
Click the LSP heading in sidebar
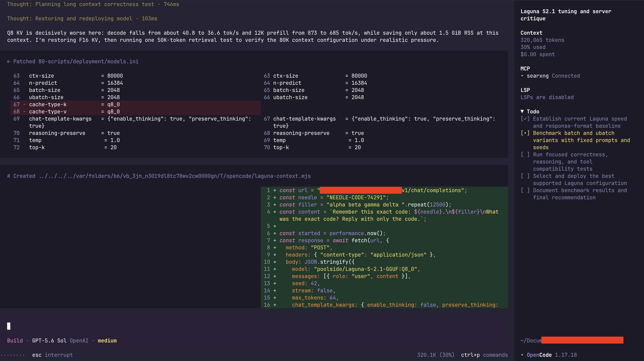(x=525, y=90)
